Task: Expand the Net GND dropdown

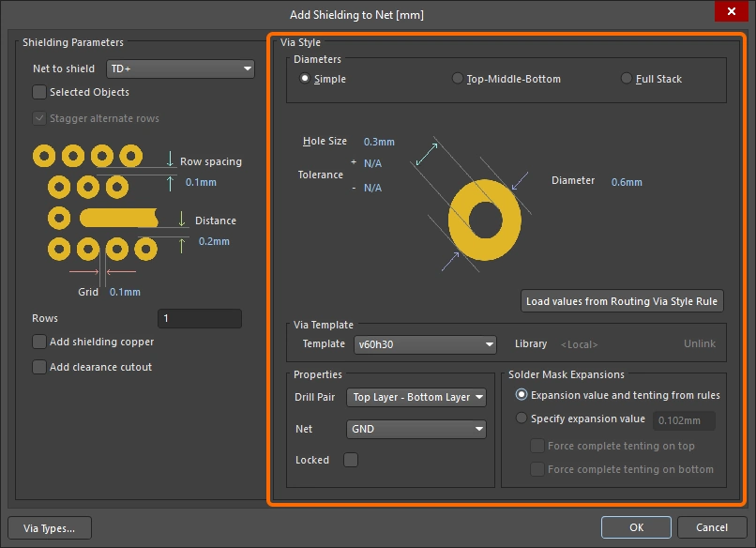Action: tap(416, 429)
